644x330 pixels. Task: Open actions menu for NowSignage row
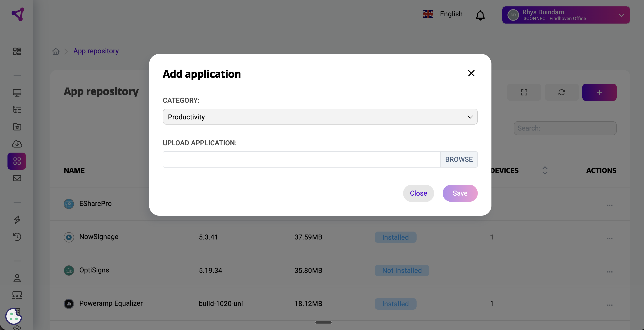pyautogui.click(x=610, y=238)
